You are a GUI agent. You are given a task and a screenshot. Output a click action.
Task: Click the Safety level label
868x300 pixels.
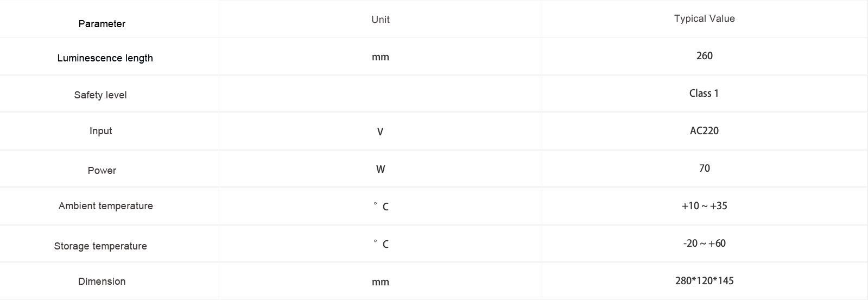[x=100, y=95]
